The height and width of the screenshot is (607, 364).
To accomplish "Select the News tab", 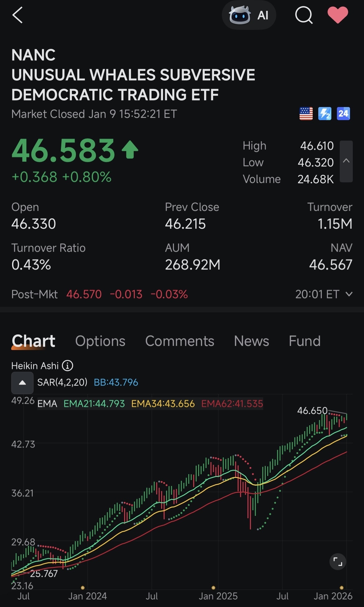I will 251,341.
